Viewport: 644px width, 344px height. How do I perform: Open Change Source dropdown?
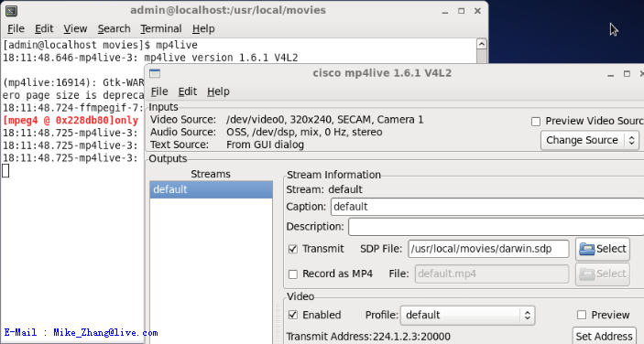click(589, 140)
